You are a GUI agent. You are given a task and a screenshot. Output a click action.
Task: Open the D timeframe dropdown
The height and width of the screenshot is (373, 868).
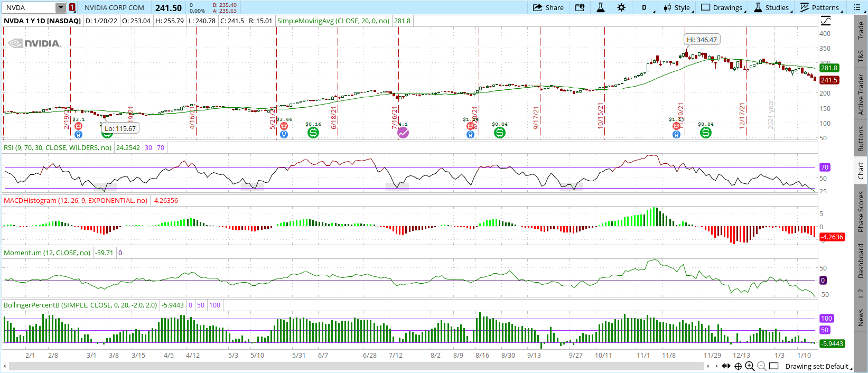click(x=645, y=7)
